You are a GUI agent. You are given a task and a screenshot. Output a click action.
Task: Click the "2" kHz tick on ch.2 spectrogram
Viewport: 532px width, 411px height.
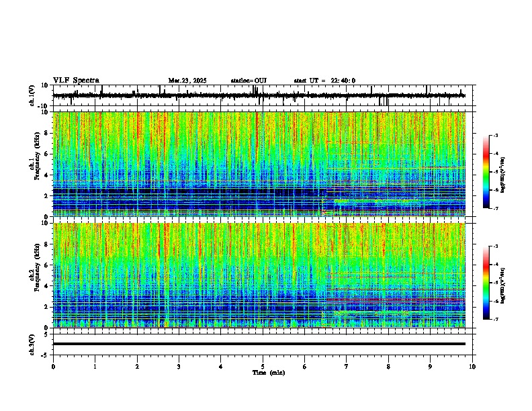point(46,307)
